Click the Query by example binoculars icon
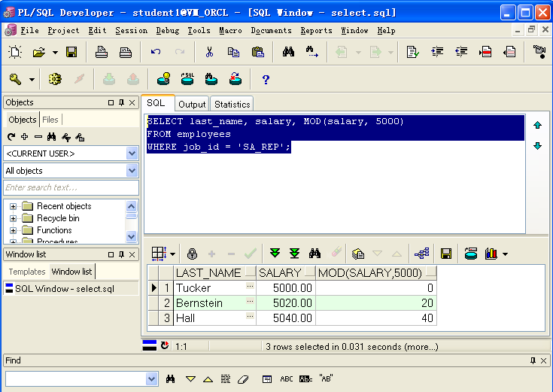Image resolution: width=553 pixels, height=392 pixels. (x=314, y=254)
